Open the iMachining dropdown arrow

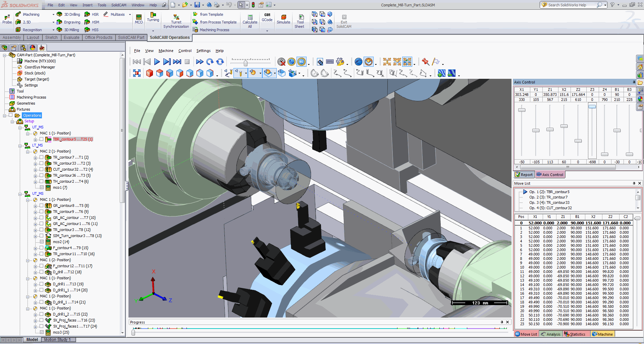point(53,15)
